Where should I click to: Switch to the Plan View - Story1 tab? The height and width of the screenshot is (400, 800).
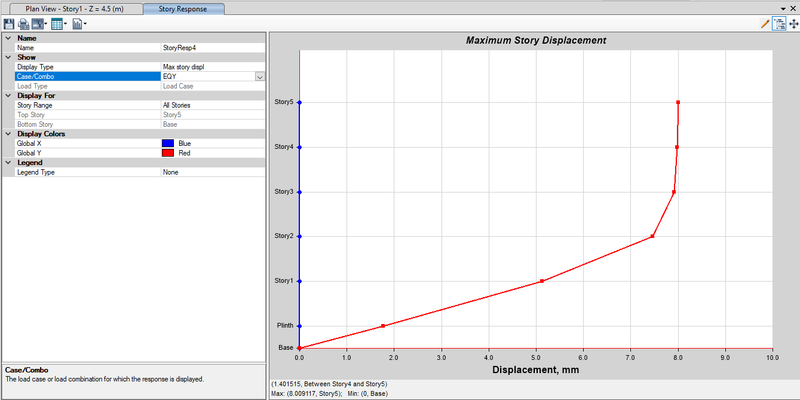(x=73, y=8)
